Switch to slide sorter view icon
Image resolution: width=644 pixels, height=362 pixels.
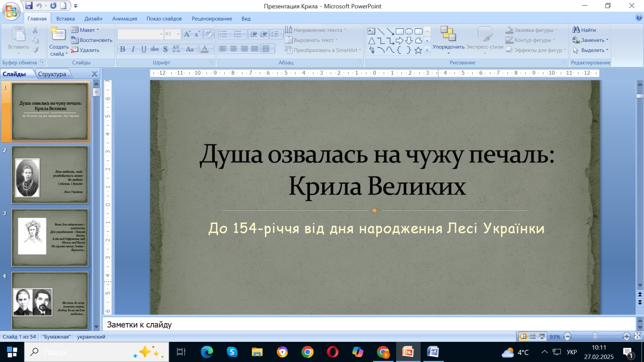click(533, 336)
